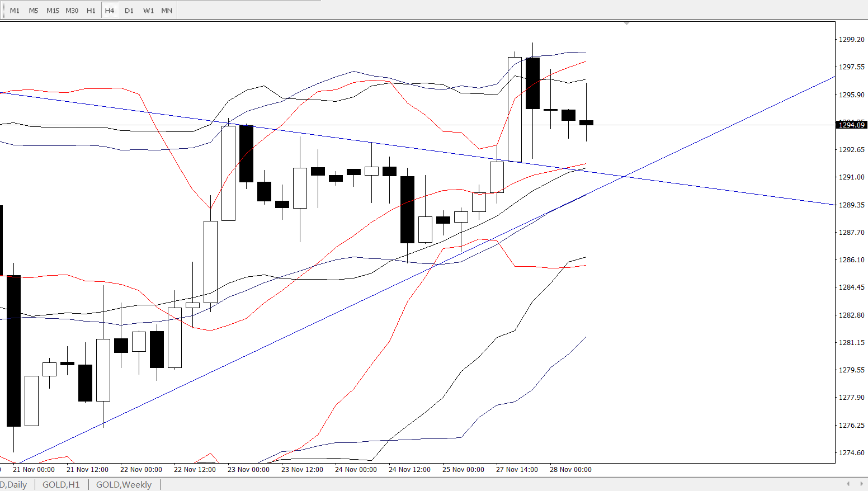
Task: Click the 1299.20 price scale label
Action: [x=851, y=40]
